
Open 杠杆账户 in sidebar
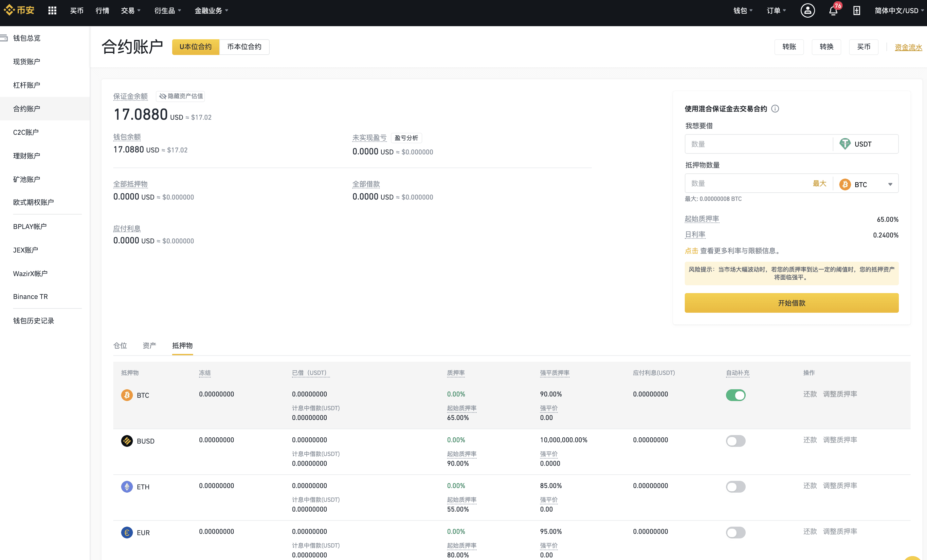[26, 85]
